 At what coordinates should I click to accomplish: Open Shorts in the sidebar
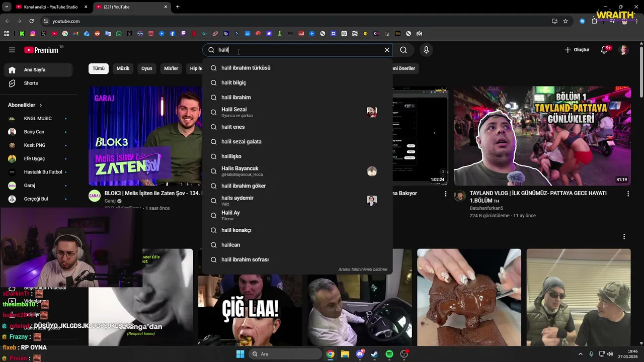pos(38,83)
